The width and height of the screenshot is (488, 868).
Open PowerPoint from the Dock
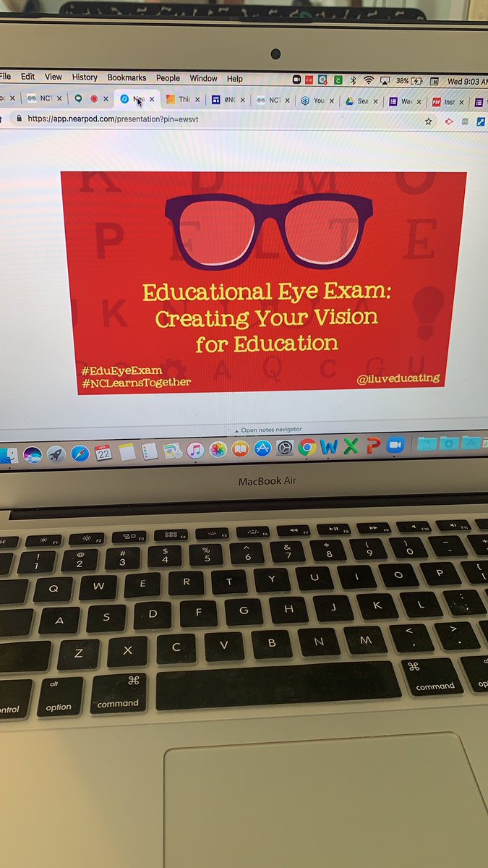[x=372, y=446]
